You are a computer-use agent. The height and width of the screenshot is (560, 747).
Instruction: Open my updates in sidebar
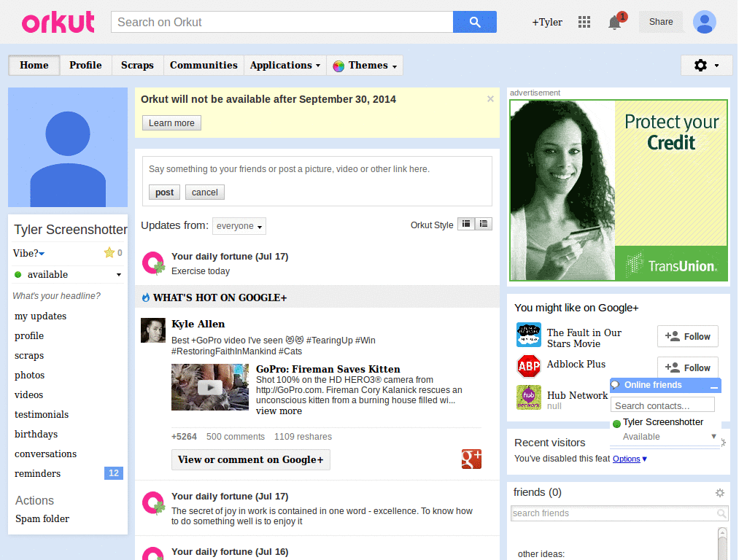41,316
